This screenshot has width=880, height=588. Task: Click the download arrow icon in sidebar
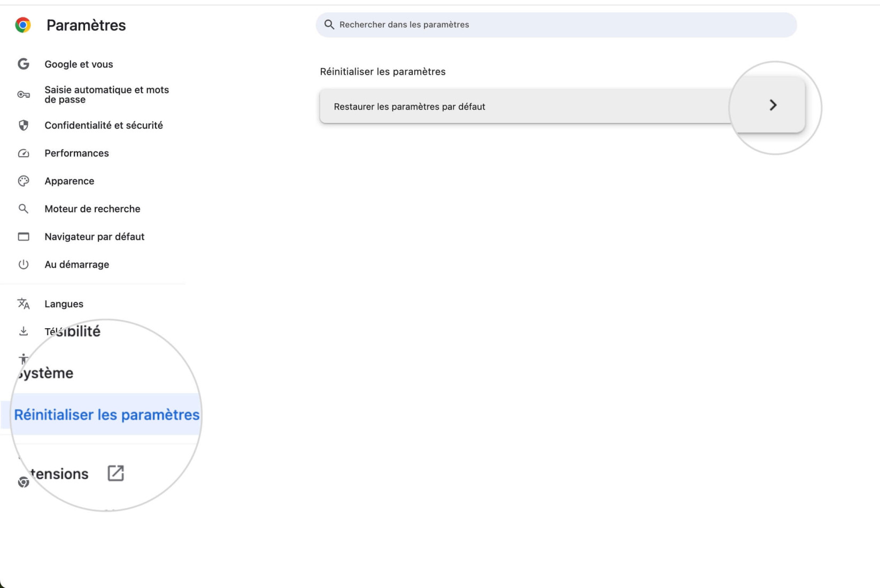point(24,331)
